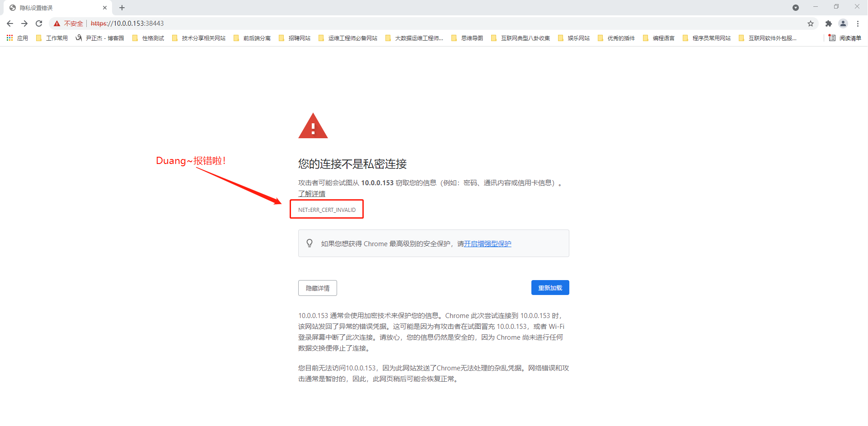Reload the page with refresh icon
Image resolution: width=868 pixels, height=426 pixels.
[39, 23]
